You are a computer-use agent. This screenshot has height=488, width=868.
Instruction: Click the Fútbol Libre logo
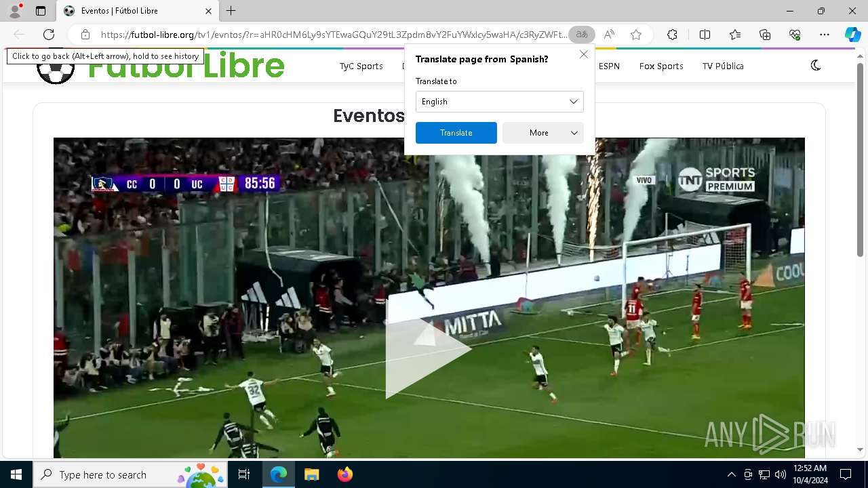160,66
